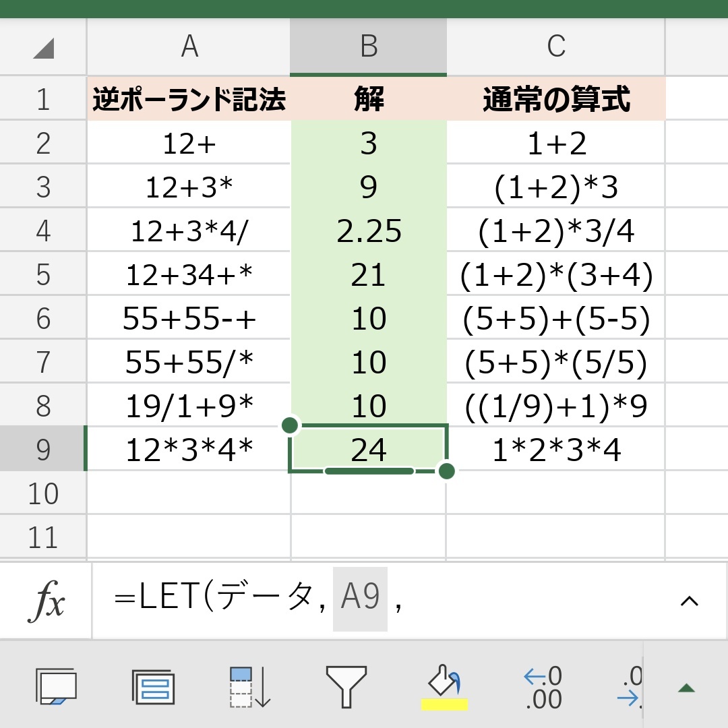728x728 pixels.
Task: Select cell C8 with ((1/9)+1)*9
Action: click(x=555, y=406)
